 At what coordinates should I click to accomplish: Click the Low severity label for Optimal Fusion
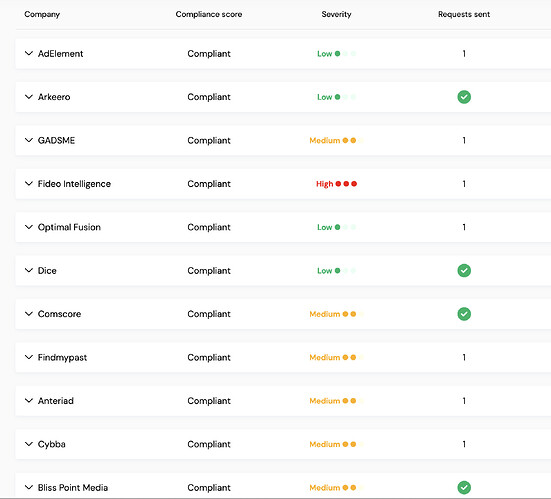(324, 227)
